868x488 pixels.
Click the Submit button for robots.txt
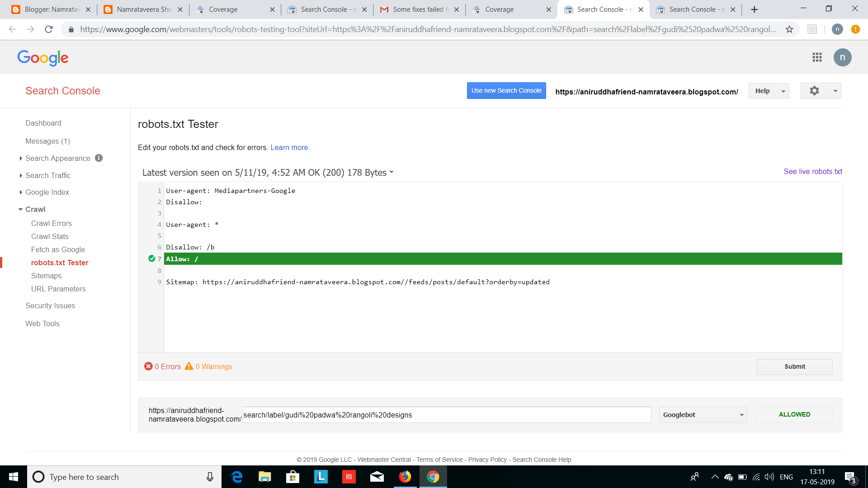795,366
